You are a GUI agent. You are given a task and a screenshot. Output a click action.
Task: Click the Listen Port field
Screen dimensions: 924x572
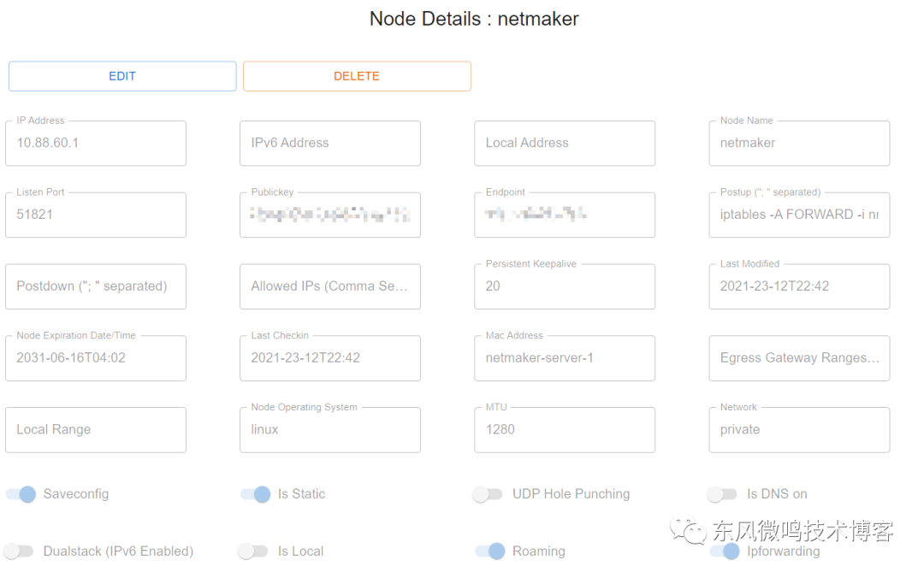(96, 215)
